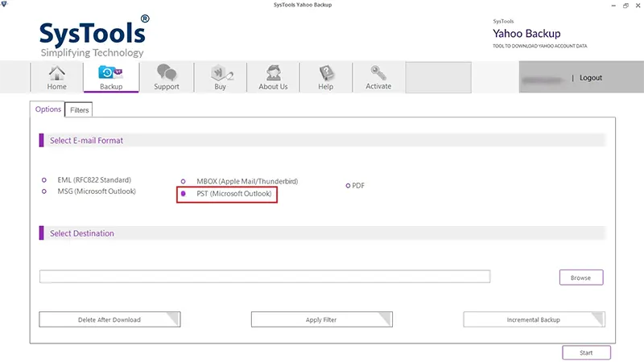Toggle the Delete After Download option

[x=109, y=319]
